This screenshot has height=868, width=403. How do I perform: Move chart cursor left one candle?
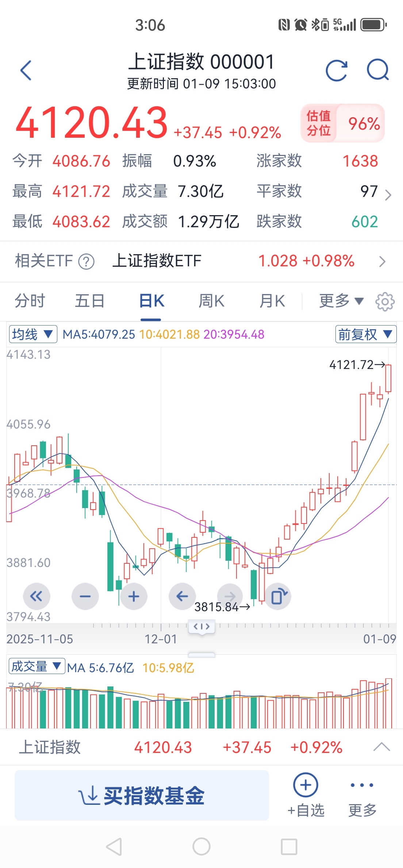182,597
